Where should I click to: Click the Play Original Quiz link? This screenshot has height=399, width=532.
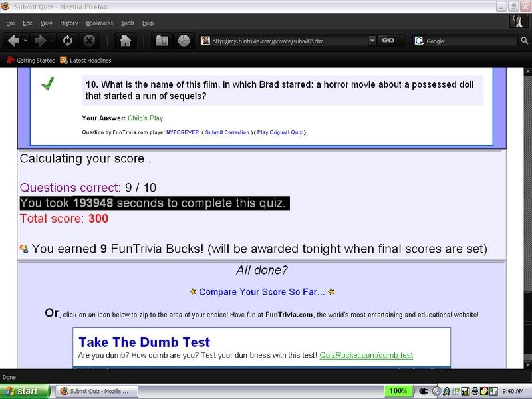coord(279,132)
